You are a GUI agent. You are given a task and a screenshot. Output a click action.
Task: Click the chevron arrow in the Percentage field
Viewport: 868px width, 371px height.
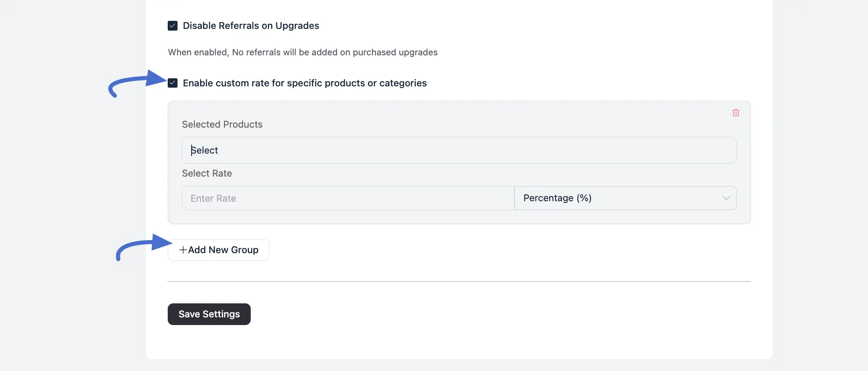[726, 198]
